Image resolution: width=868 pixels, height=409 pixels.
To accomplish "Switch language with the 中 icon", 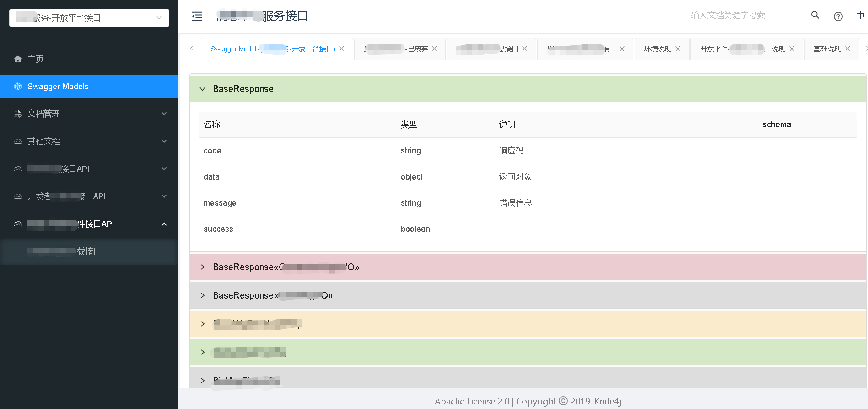I will 860,16.
